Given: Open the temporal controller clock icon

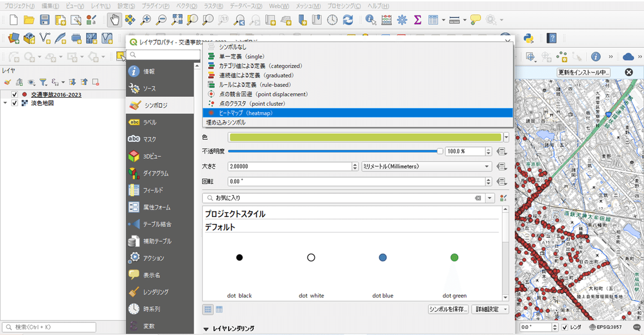Looking at the screenshot, I should (332, 20).
